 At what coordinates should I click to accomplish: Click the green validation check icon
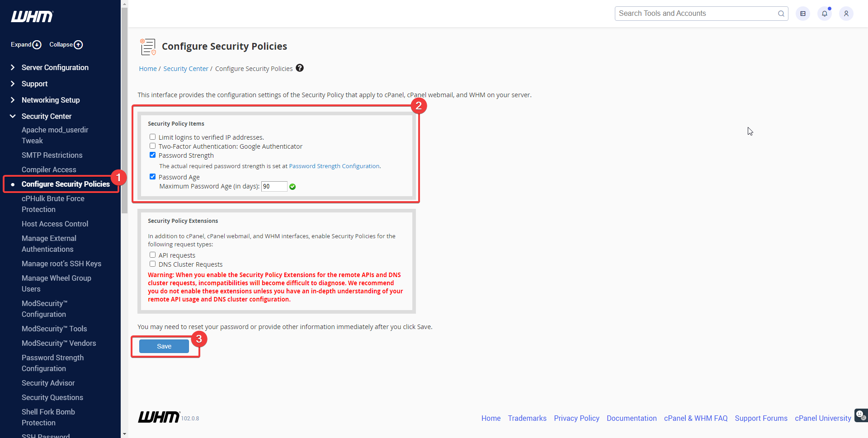tap(292, 187)
